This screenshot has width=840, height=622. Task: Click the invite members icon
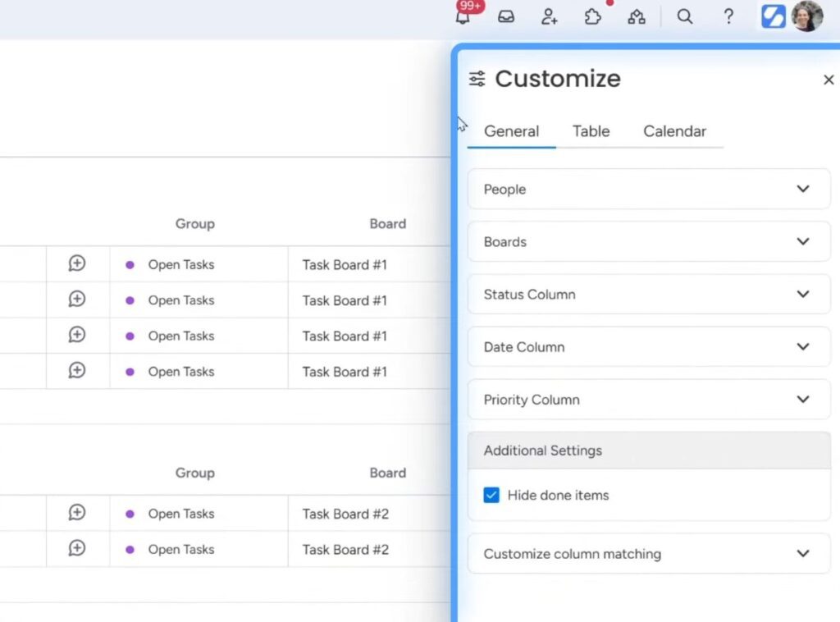click(550, 16)
